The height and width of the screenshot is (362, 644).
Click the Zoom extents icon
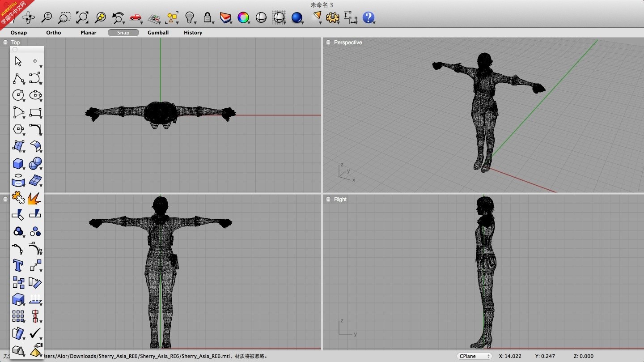(x=82, y=17)
